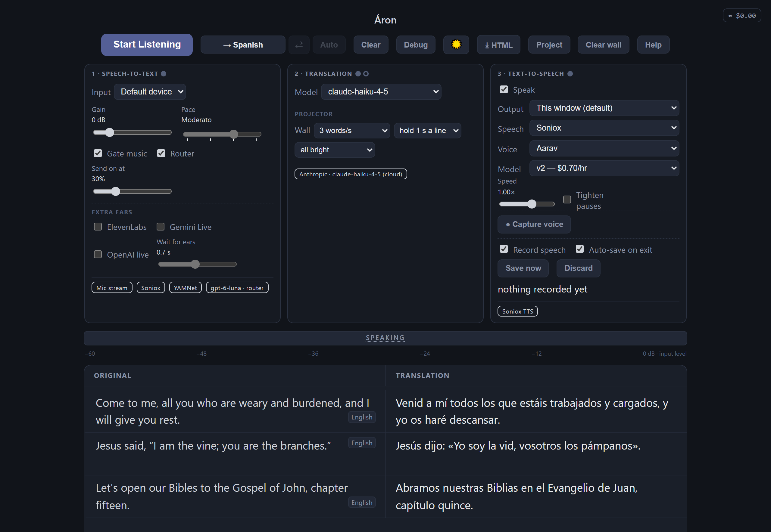Open the Input Default device dropdown

click(x=150, y=92)
